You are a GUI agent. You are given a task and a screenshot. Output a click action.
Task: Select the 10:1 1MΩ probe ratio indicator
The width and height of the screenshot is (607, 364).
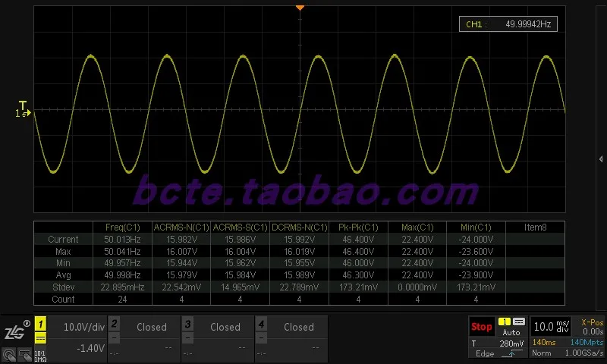[x=40, y=356]
